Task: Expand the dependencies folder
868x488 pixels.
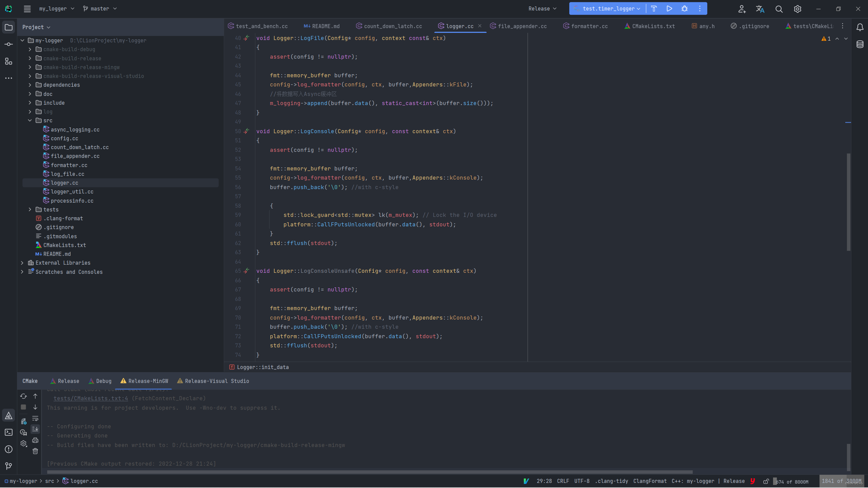Action: [30, 85]
